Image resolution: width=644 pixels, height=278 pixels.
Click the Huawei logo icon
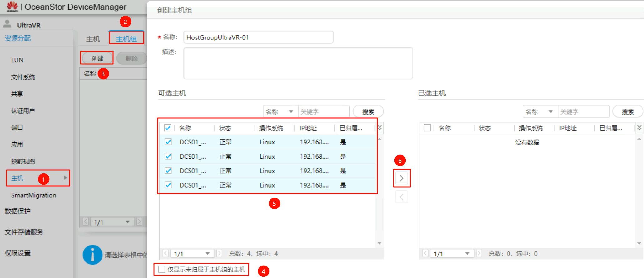12,6
